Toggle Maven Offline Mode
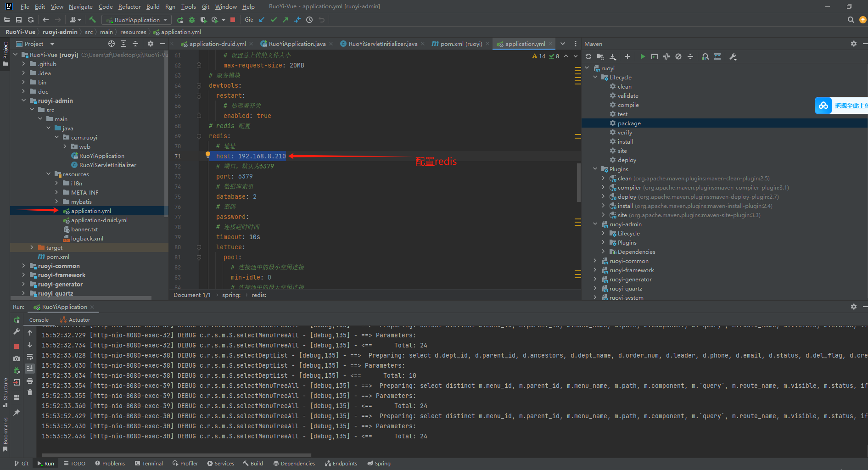The image size is (868, 470). pos(666,56)
